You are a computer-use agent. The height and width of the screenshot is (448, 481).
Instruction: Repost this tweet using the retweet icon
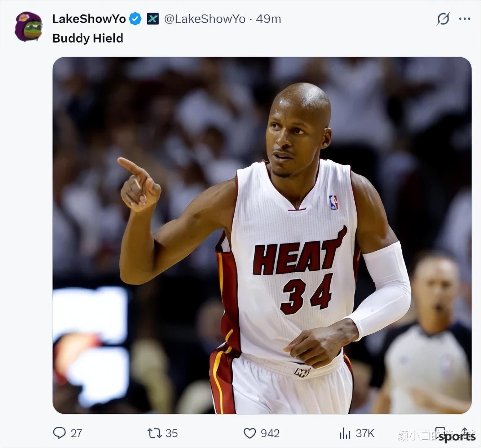pyautogui.click(x=154, y=433)
